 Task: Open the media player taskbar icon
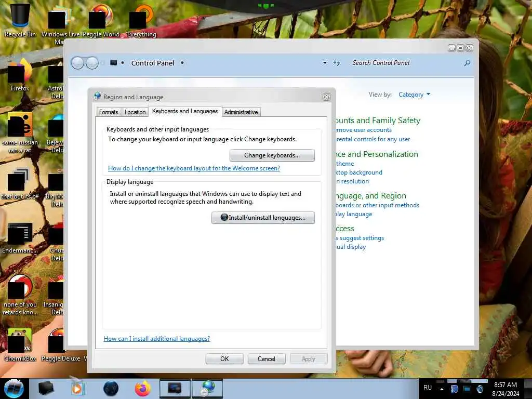[x=77, y=389]
